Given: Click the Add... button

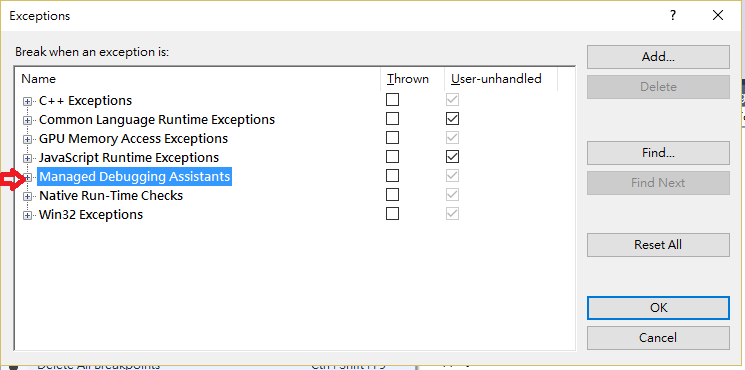Looking at the screenshot, I should (x=658, y=57).
